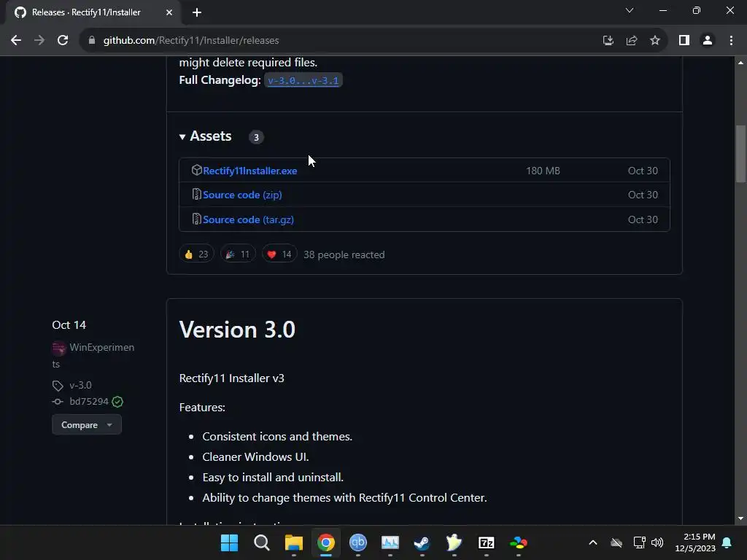The width and height of the screenshot is (747, 560).
Task: Open the tab search chevron dropdown
Action: click(630, 10)
